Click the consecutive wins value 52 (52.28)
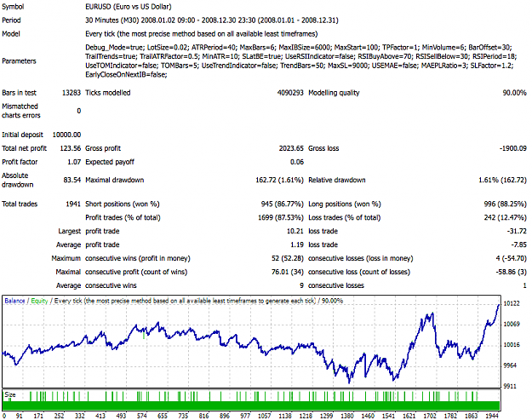This screenshot has width=532, height=420. point(288,258)
